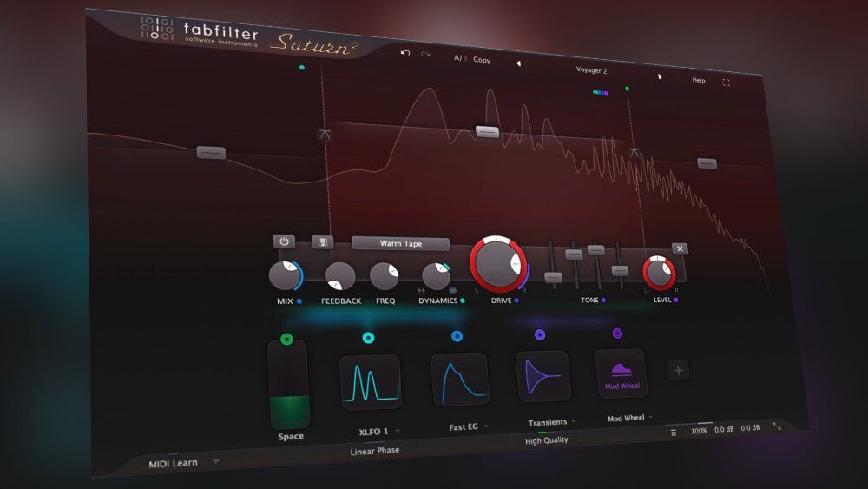Viewport: 868px width, 489px height.
Task: Click the XLFO 1 waveform display
Action: pyautogui.click(x=371, y=382)
